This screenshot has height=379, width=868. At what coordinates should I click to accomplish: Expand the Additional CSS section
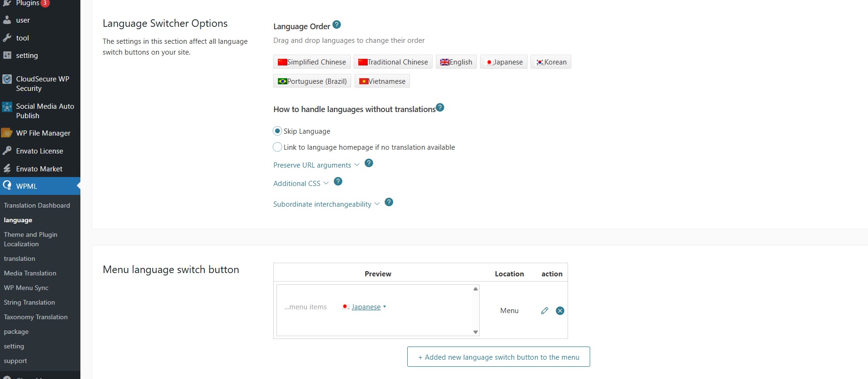tap(300, 184)
